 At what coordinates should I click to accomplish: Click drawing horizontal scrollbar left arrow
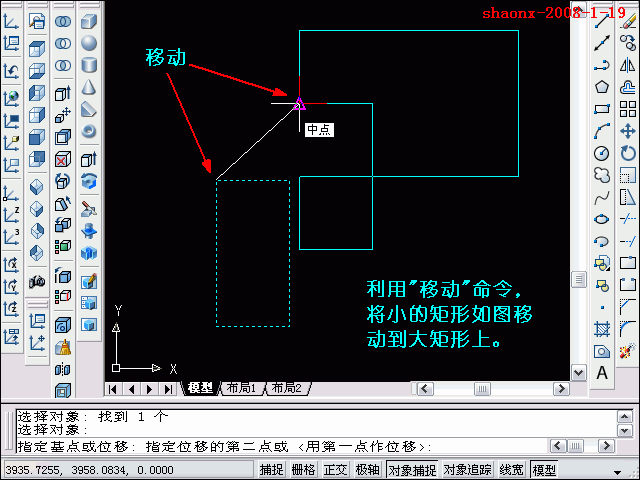(x=425, y=389)
